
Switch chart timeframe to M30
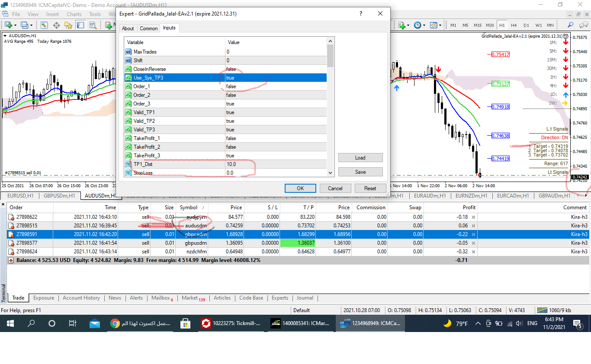(490, 25)
